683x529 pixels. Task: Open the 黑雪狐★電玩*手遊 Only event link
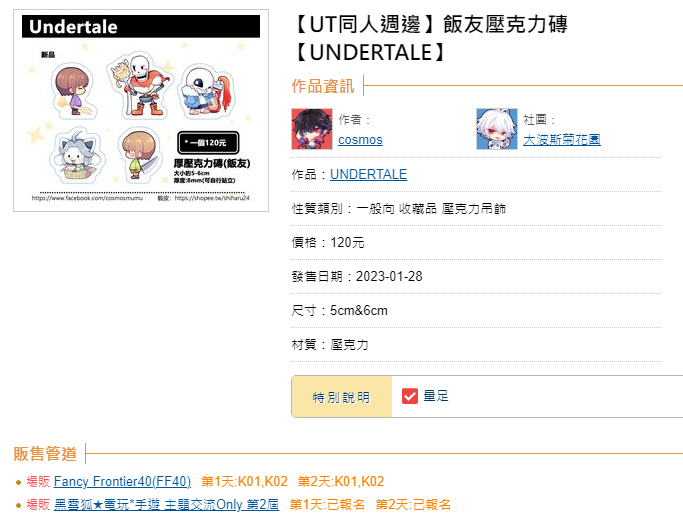(x=166, y=505)
